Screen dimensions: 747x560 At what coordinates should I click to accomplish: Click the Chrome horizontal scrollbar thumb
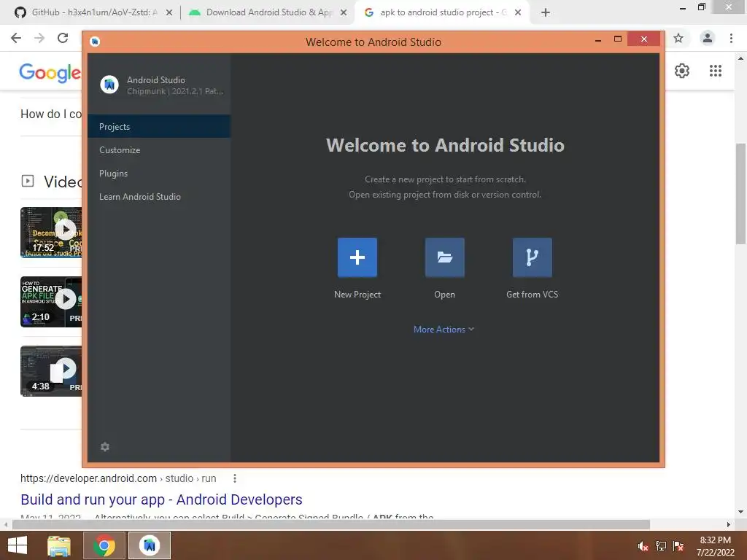point(331,524)
